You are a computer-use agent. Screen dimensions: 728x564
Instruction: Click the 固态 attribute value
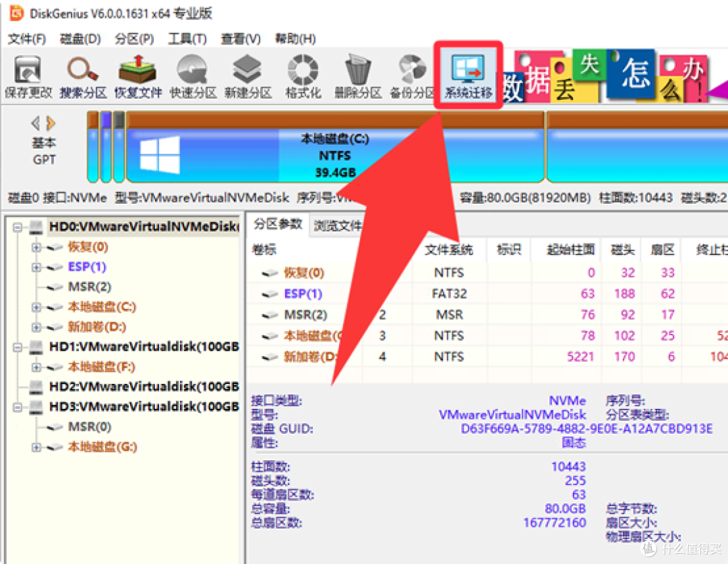(574, 443)
